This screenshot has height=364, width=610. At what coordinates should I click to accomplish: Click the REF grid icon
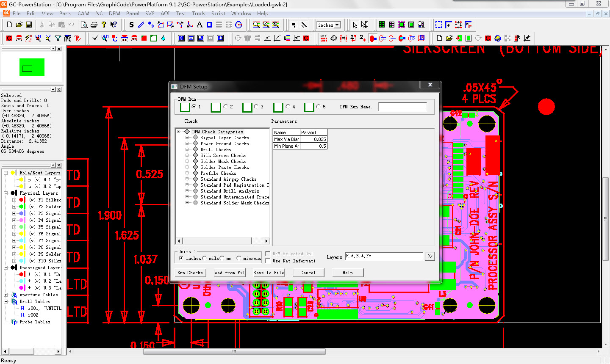(324, 38)
